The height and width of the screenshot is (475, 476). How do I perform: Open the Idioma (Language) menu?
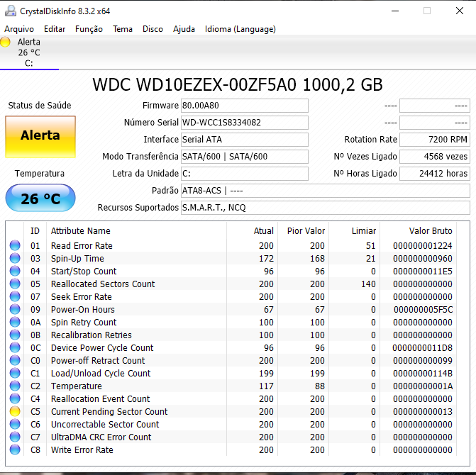240,29
